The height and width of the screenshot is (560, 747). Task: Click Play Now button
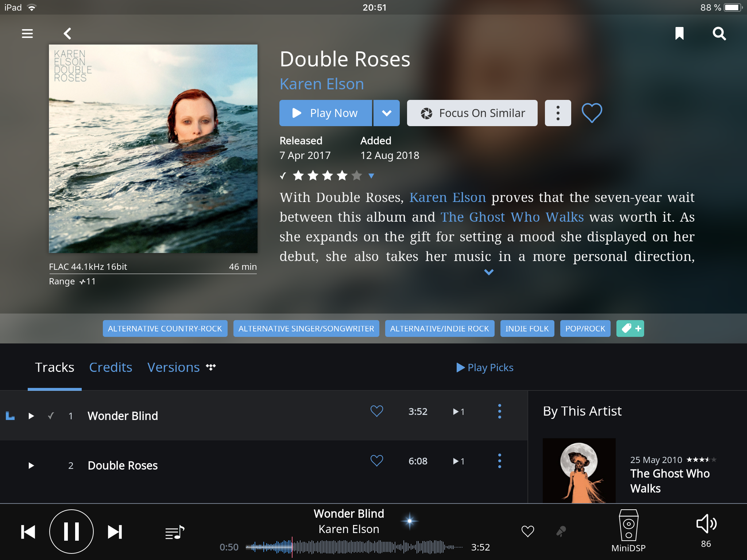point(325,113)
